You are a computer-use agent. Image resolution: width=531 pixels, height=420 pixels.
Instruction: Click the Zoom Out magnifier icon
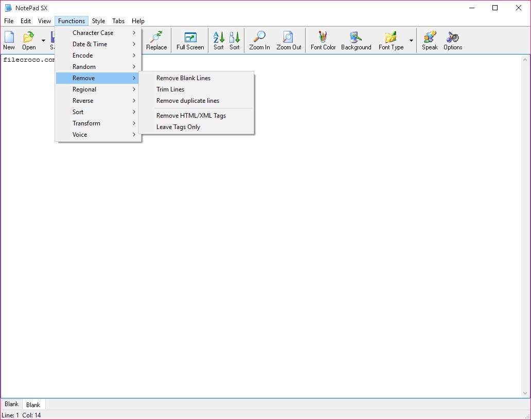[x=289, y=40]
